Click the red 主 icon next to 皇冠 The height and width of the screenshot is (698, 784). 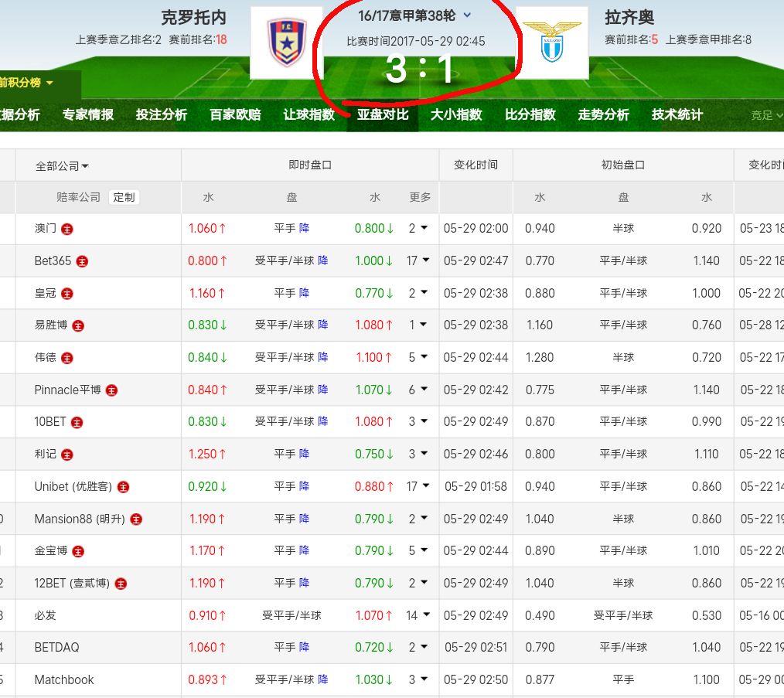pos(67,294)
